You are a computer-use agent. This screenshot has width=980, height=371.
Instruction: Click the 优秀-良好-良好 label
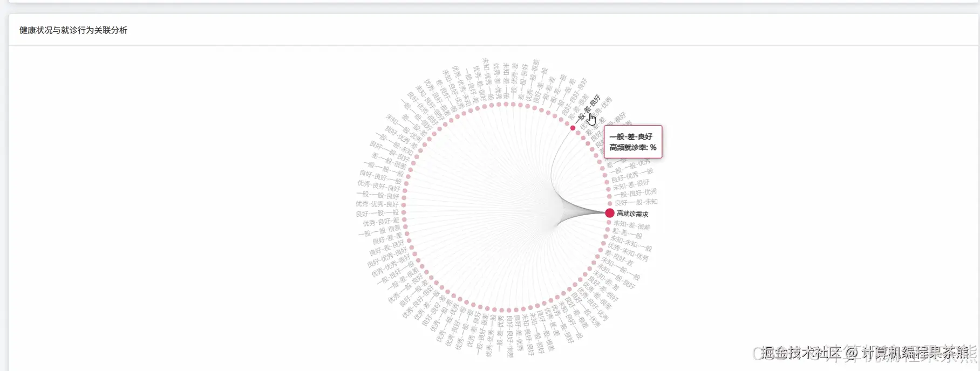coord(379,185)
